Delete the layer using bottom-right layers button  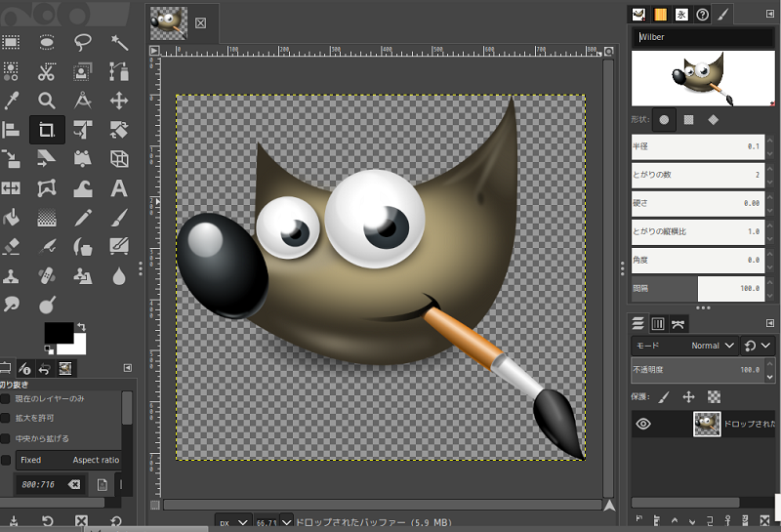pos(764,520)
